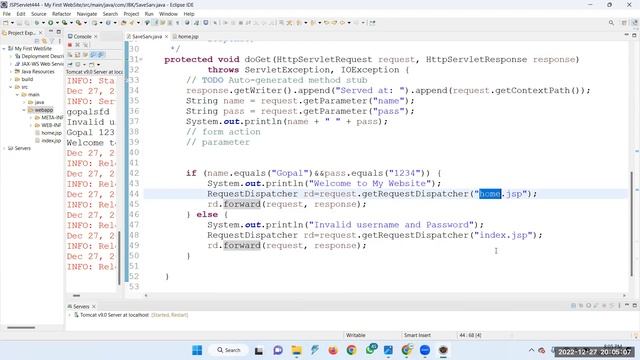Click Project Explorer filter icon
This screenshot has width=640, height=360.
(x=52, y=41)
